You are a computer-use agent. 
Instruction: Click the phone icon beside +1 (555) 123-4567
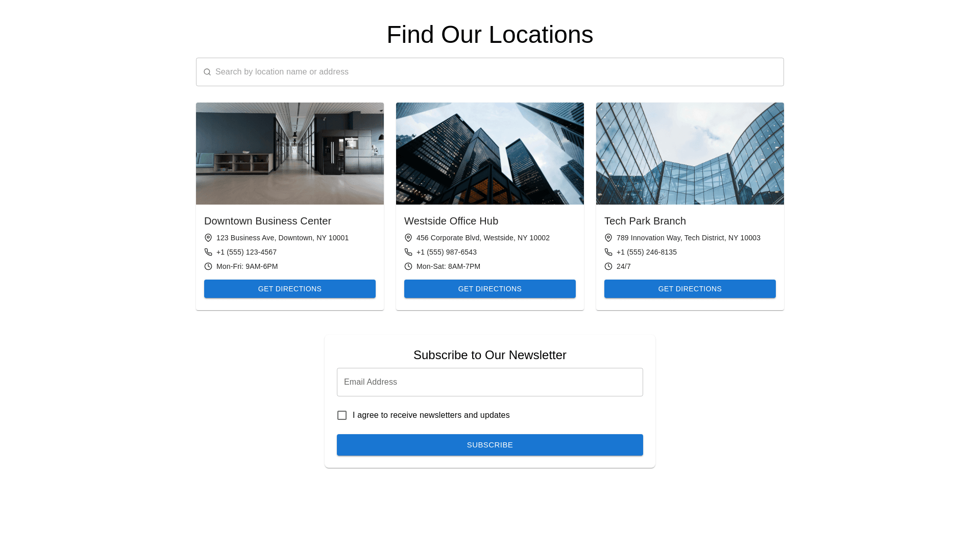(208, 252)
